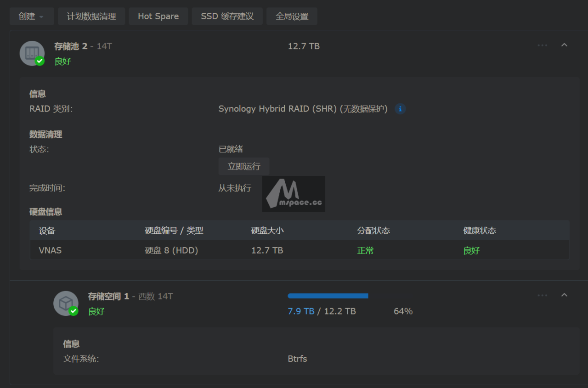Click the 计划数据清理 button
This screenshot has height=388, width=588.
click(x=91, y=17)
